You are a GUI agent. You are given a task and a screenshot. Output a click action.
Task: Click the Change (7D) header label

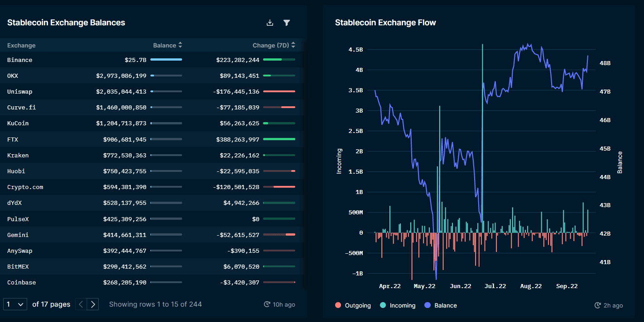click(271, 45)
